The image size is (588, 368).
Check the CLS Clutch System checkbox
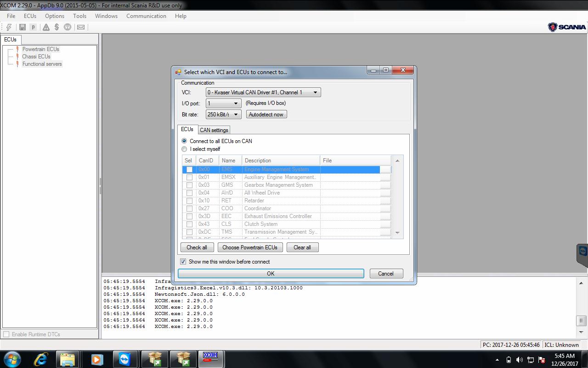[189, 224]
